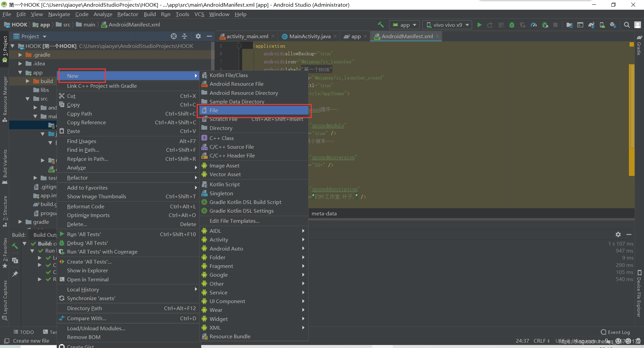This screenshot has width=644, height=348.
Task: Click Attach Debugger to Android Process icon
Action: click(545, 25)
